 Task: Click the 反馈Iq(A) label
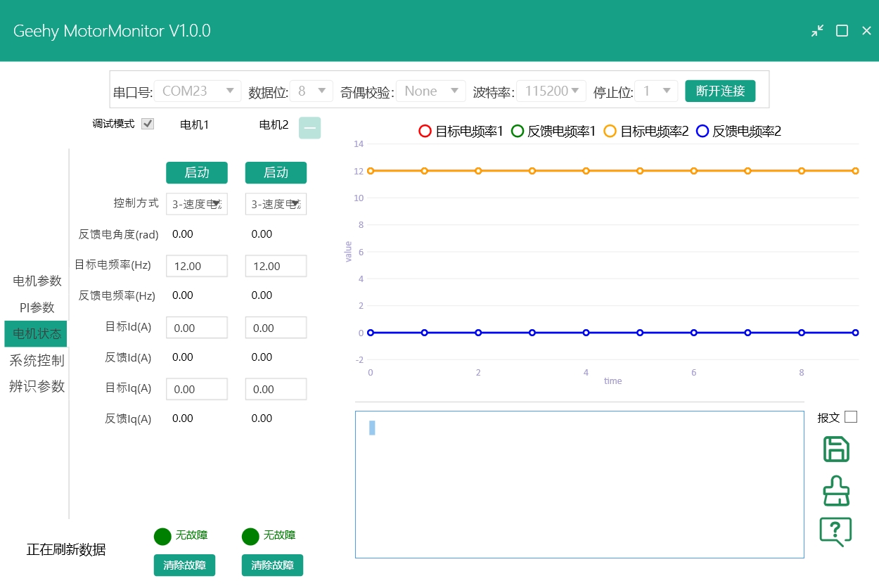128,418
